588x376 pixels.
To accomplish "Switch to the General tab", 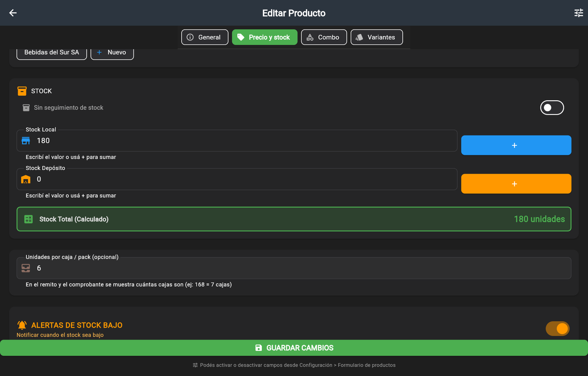I will tap(205, 37).
